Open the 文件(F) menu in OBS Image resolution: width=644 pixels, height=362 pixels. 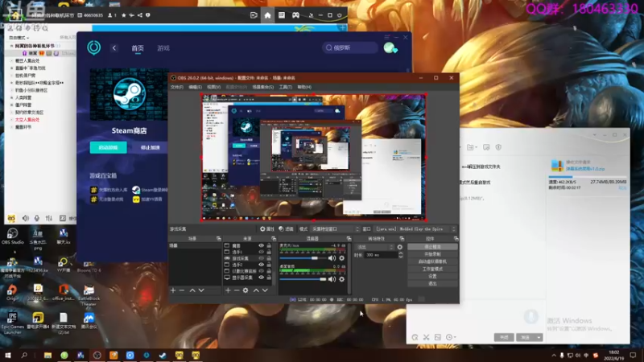pyautogui.click(x=176, y=87)
